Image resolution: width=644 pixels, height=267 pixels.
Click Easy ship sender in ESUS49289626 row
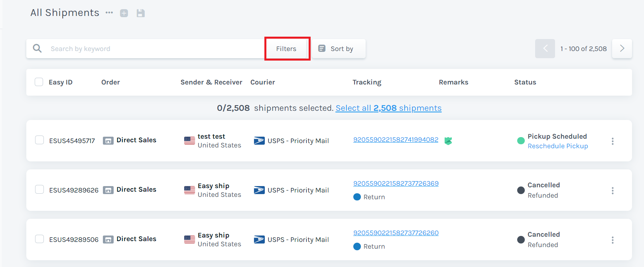coord(213,186)
